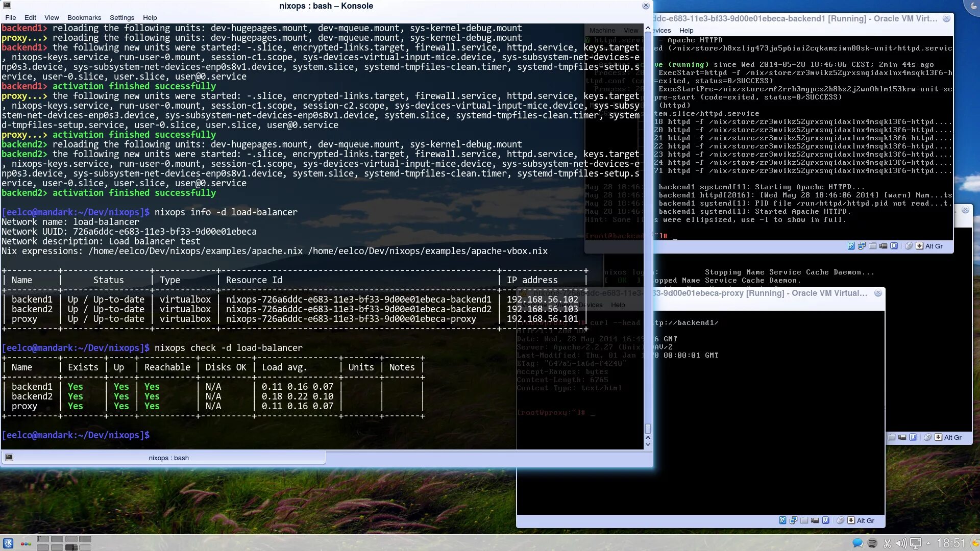Click network adapters icon in backend1 VM status bar
This screenshot has width=980, height=551.
click(x=862, y=246)
